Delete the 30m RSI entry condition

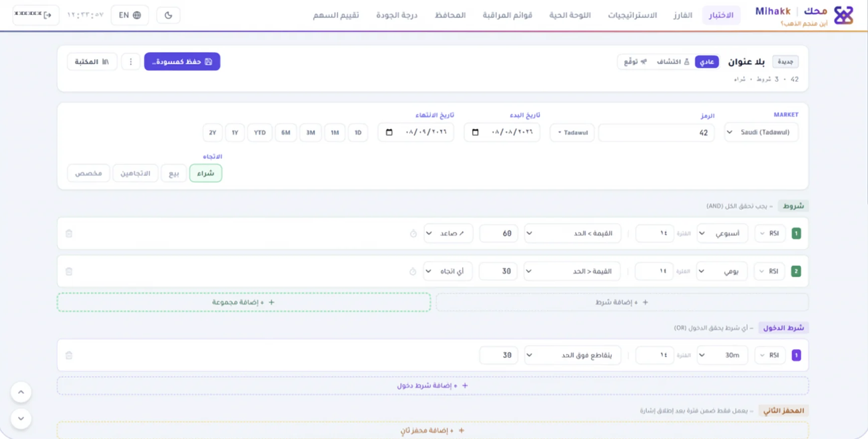point(69,355)
